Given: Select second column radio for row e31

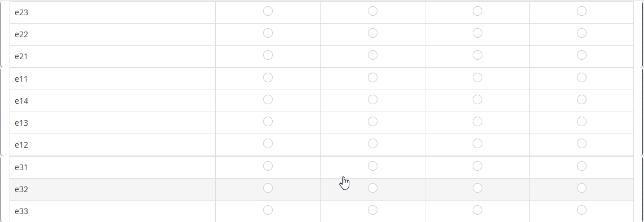Looking at the screenshot, I should pyautogui.click(x=372, y=166).
